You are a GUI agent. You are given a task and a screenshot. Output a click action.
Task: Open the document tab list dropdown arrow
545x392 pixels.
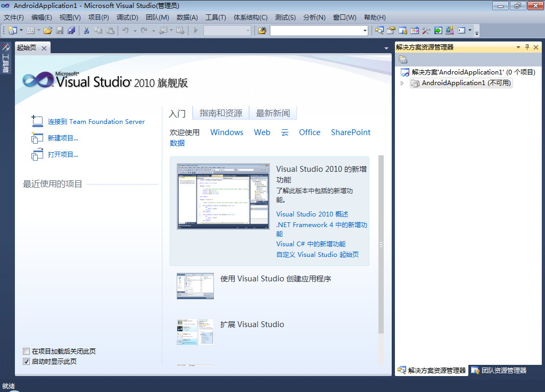[x=386, y=48]
